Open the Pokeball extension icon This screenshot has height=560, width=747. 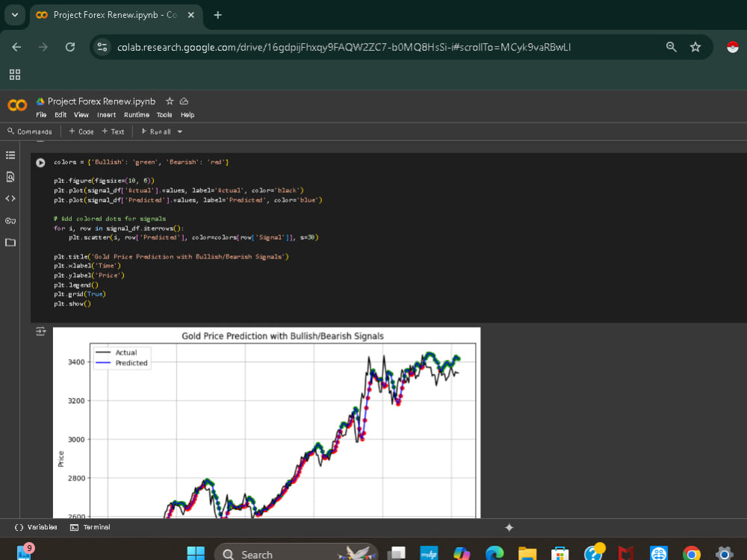732,46
